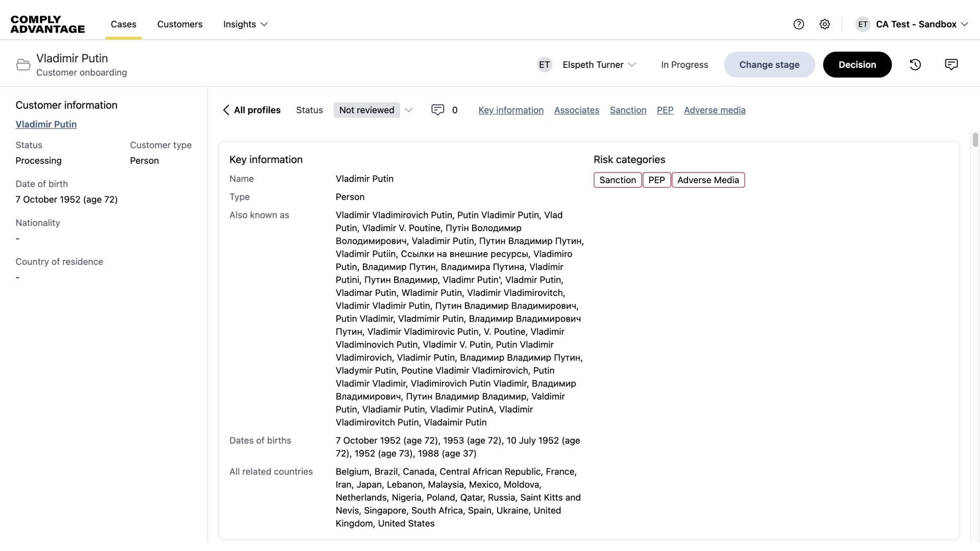Open the help question mark icon
980x551 pixels.
pos(798,24)
